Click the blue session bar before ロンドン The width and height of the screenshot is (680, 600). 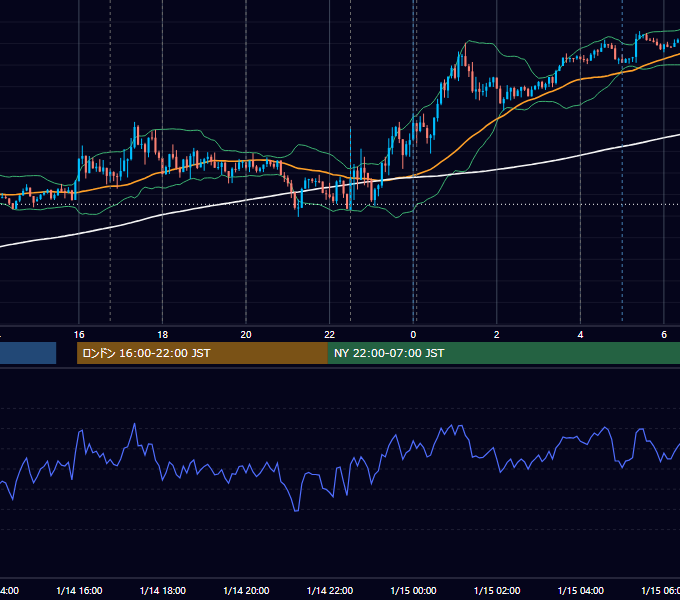pyautogui.click(x=28, y=353)
